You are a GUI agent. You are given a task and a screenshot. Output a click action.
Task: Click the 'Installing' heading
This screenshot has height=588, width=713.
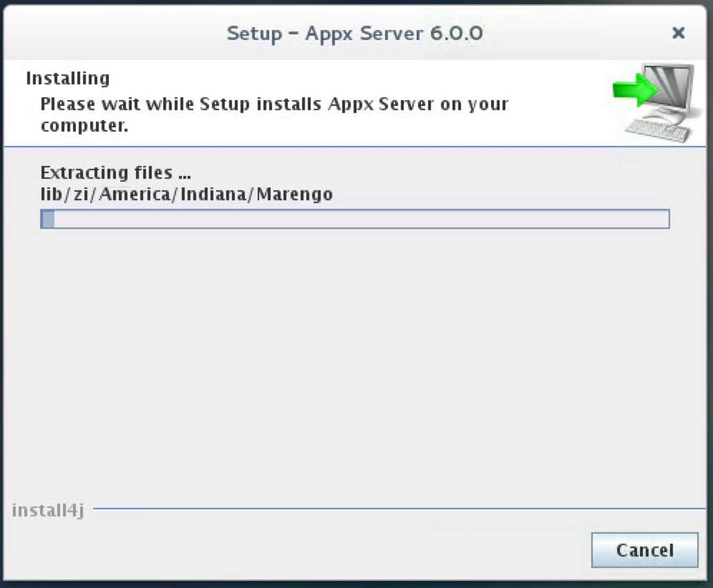coord(68,78)
